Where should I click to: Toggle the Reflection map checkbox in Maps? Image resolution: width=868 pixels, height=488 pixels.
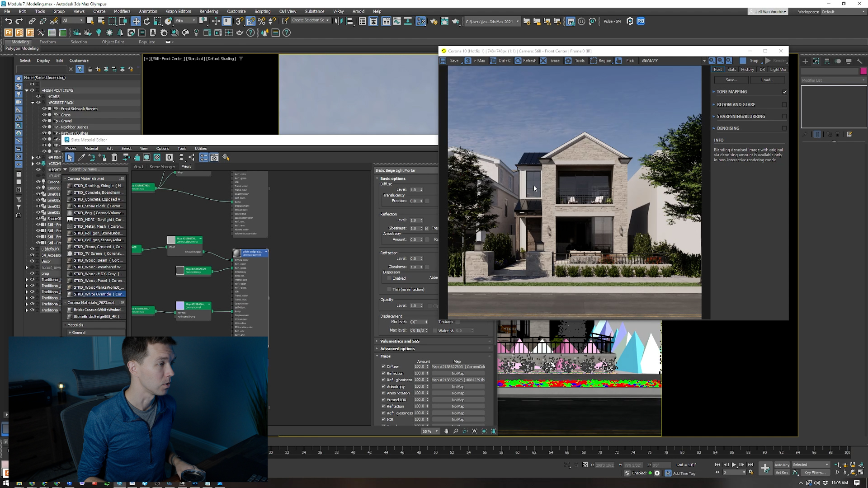click(x=383, y=373)
